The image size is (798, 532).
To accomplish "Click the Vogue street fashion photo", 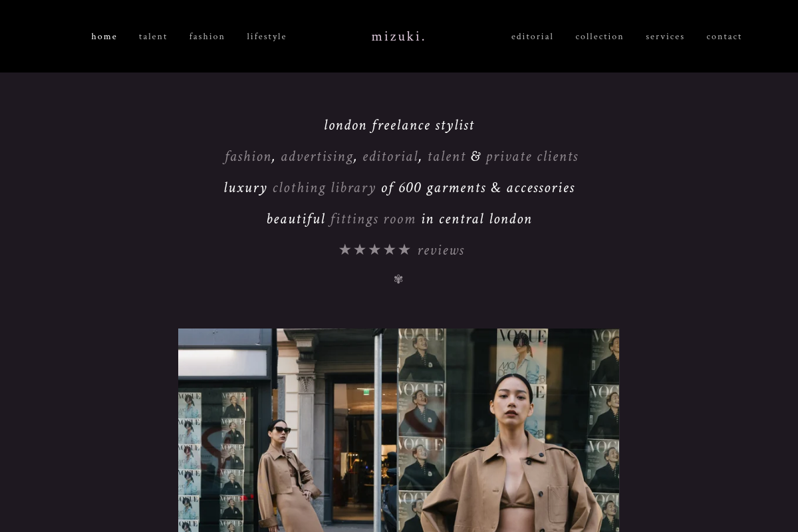I will 398,430.
